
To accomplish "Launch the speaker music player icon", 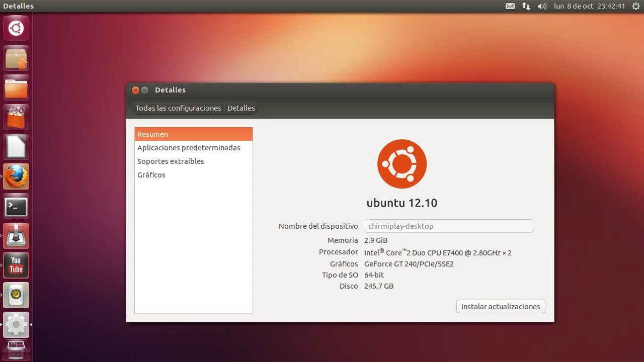I will [x=16, y=296].
